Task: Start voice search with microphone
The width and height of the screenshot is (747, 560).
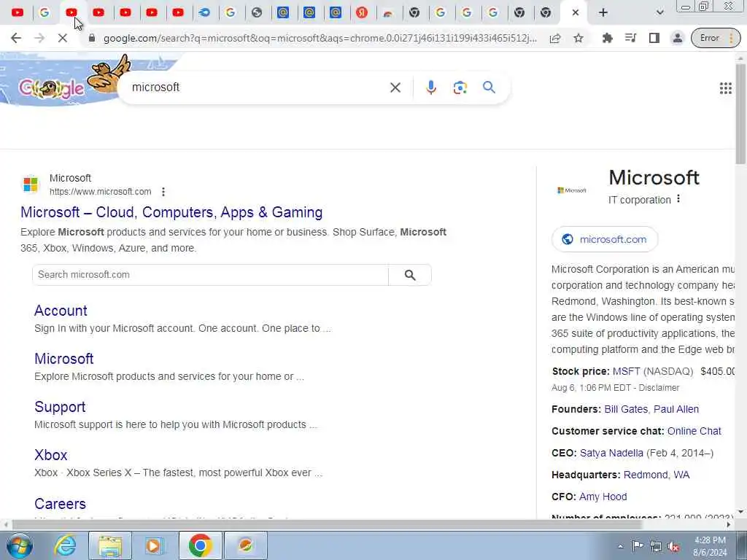Action: (430, 87)
